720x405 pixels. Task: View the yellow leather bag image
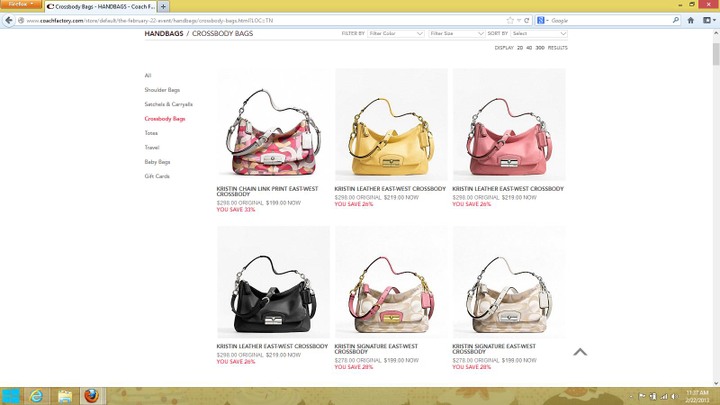tap(391, 124)
